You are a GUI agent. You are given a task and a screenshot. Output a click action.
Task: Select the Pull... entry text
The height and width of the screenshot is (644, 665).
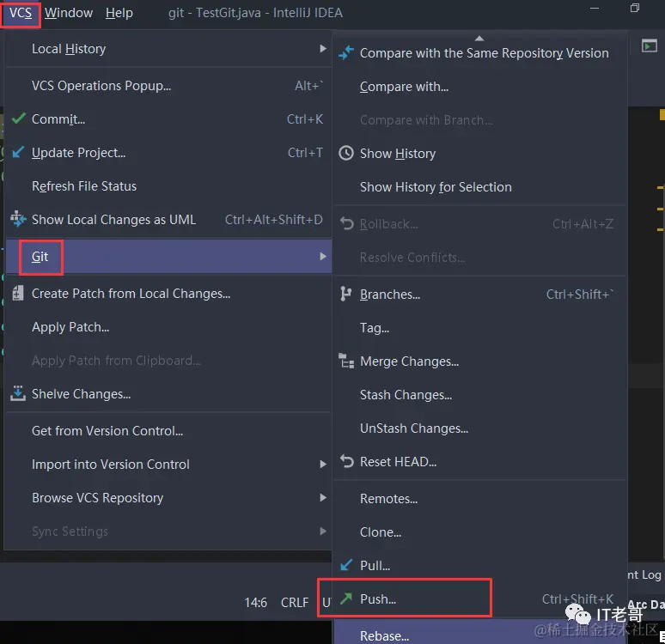point(375,566)
